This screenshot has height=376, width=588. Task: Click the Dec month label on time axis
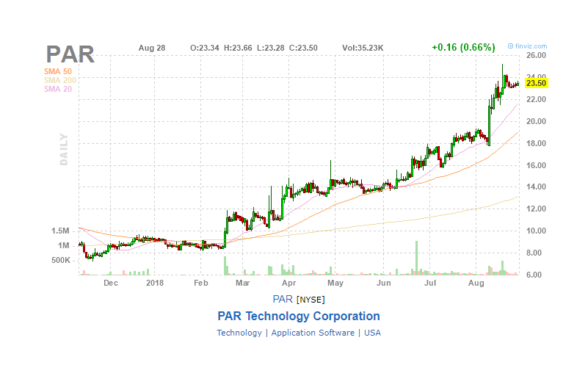[x=111, y=283]
